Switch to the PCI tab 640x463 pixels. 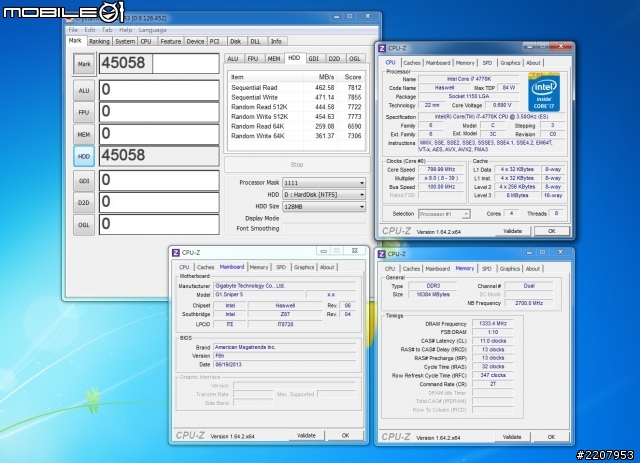pos(215,41)
